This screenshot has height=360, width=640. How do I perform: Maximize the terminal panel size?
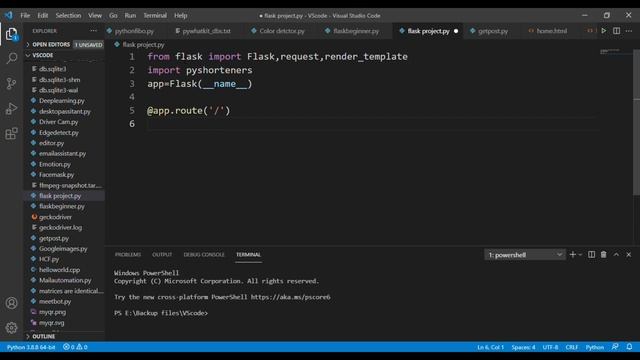[616, 255]
